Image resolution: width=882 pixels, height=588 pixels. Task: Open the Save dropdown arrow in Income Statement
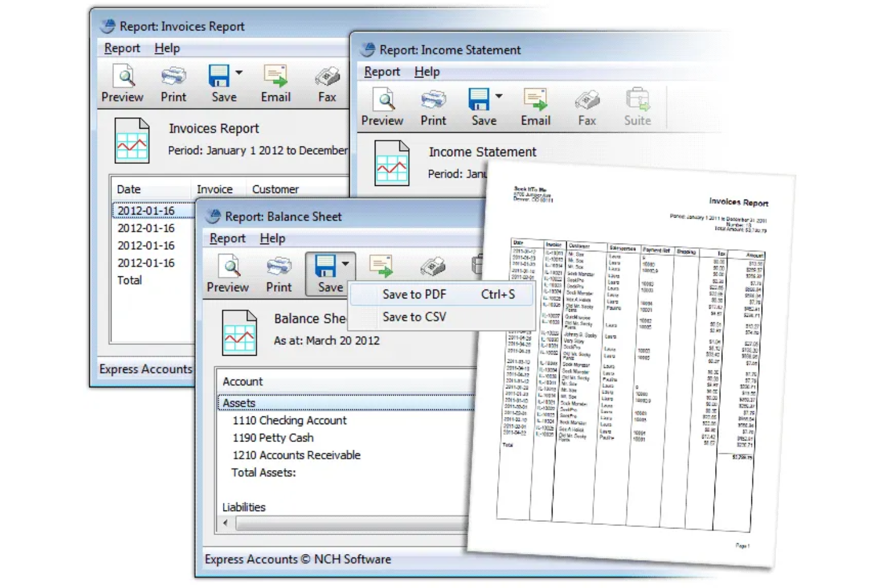(x=499, y=95)
